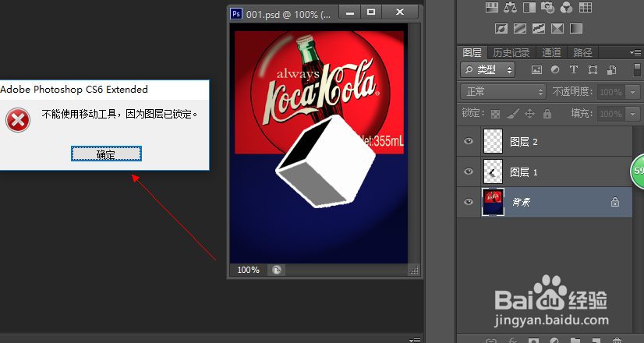Hide 图层 1 using its eye icon
The width and height of the screenshot is (644, 343).
click(469, 171)
